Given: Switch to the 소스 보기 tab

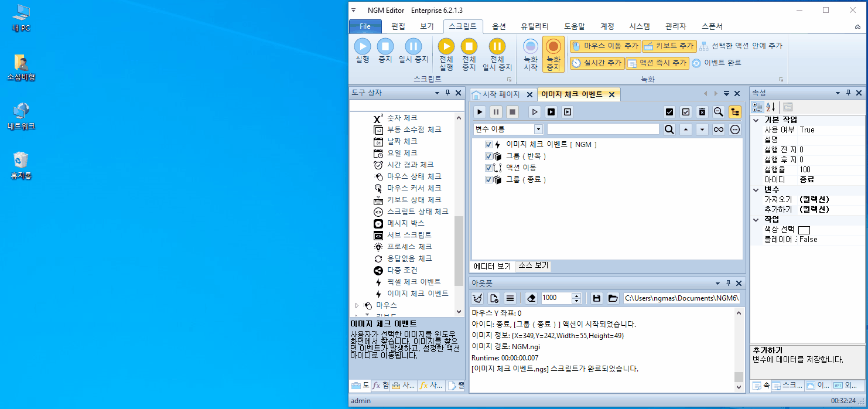Looking at the screenshot, I should point(534,266).
